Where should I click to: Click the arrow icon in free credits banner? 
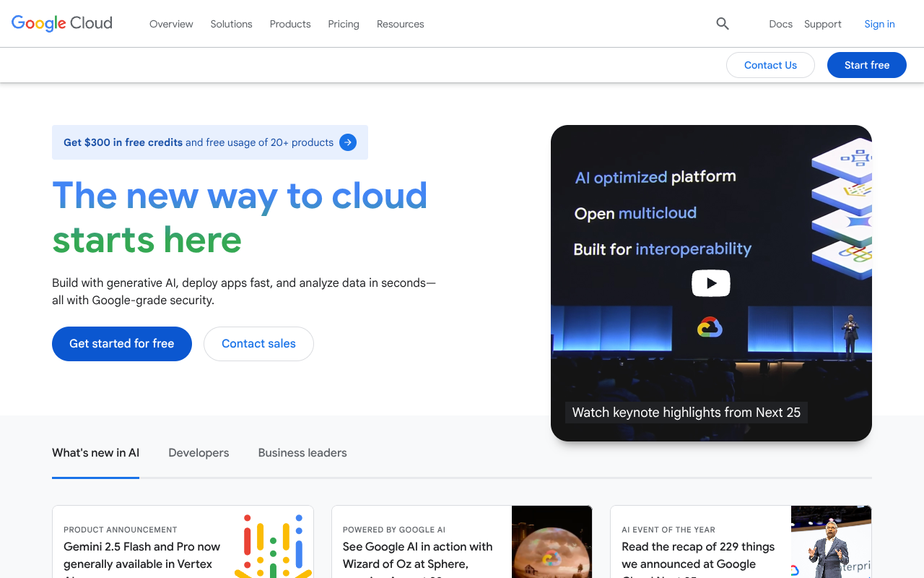tap(348, 142)
